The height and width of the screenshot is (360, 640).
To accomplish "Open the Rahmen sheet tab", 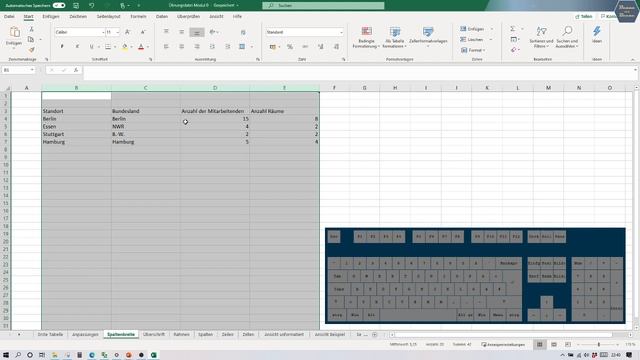I will click(181, 334).
